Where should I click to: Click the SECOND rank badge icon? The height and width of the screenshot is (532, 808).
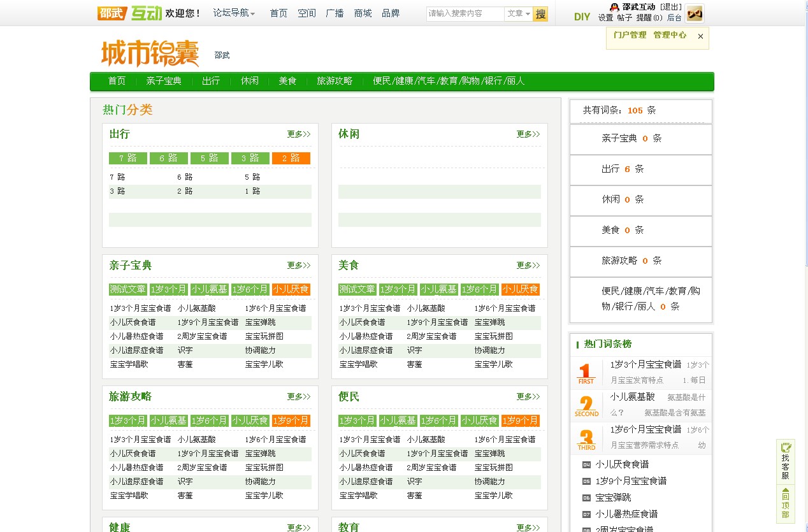point(586,406)
